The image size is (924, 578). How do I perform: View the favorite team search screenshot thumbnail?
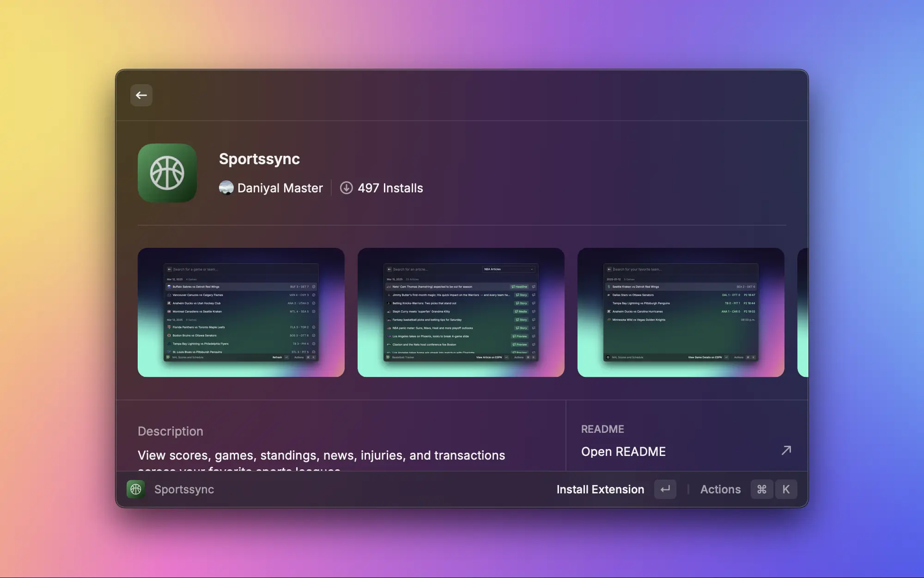click(681, 313)
